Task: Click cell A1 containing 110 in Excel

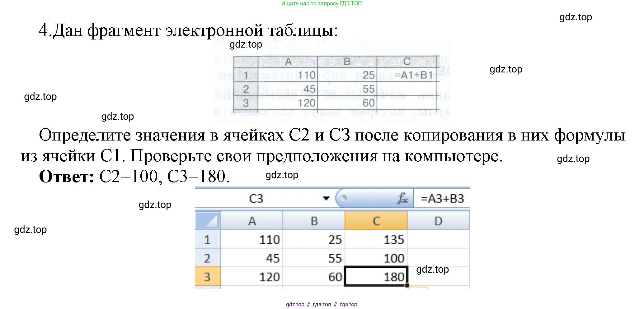Action: pos(252,239)
